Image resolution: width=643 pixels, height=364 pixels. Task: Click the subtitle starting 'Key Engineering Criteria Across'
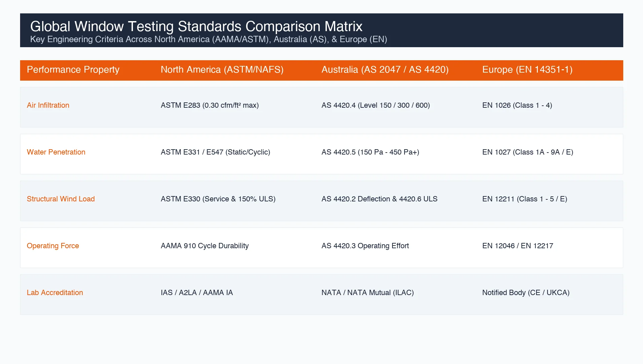[209, 39]
